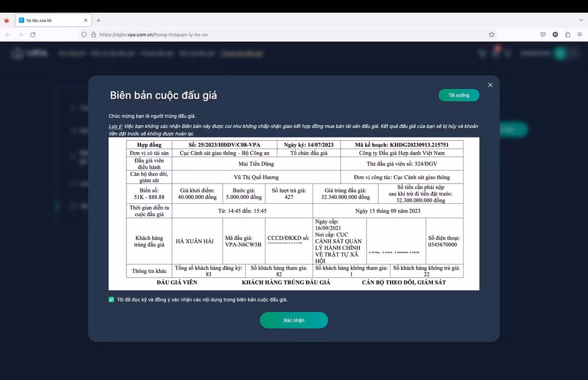Image resolution: width=588 pixels, height=380 pixels.
Task: Open a new browser tab
Action: tap(98, 21)
